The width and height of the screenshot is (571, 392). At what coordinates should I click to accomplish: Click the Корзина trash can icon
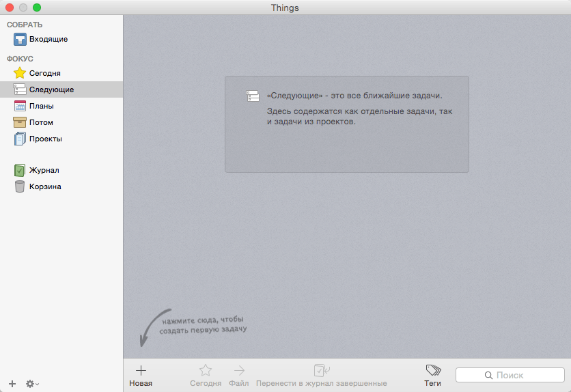coord(20,186)
